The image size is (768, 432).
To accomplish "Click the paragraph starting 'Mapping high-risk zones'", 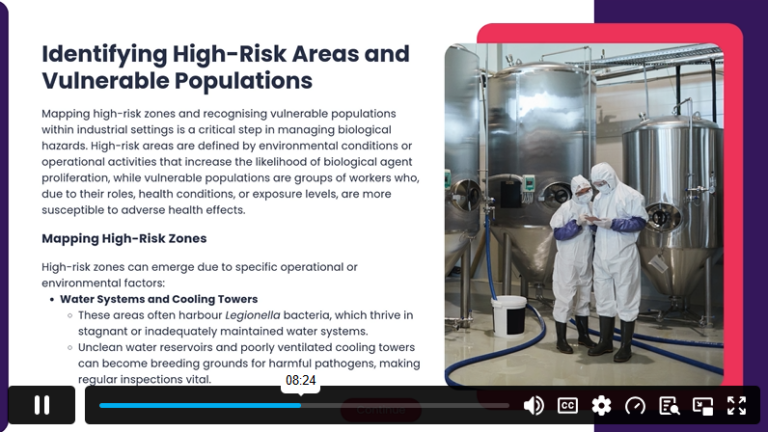I will (230, 162).
